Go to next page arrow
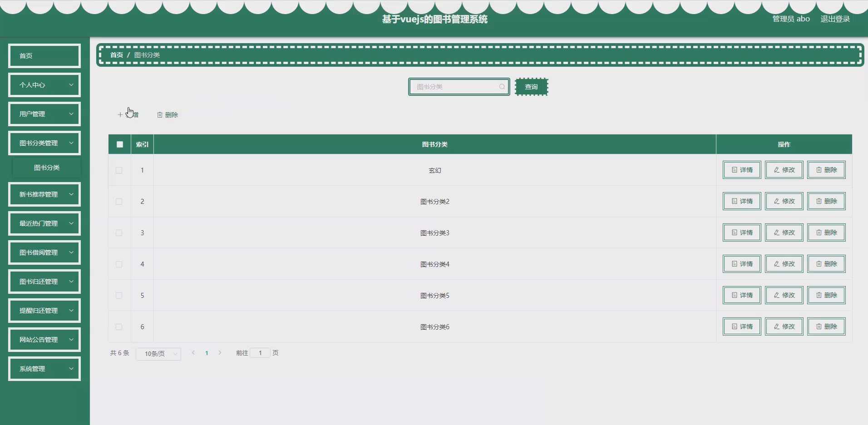The image size is (868, 425). click(x=220, y=353)
